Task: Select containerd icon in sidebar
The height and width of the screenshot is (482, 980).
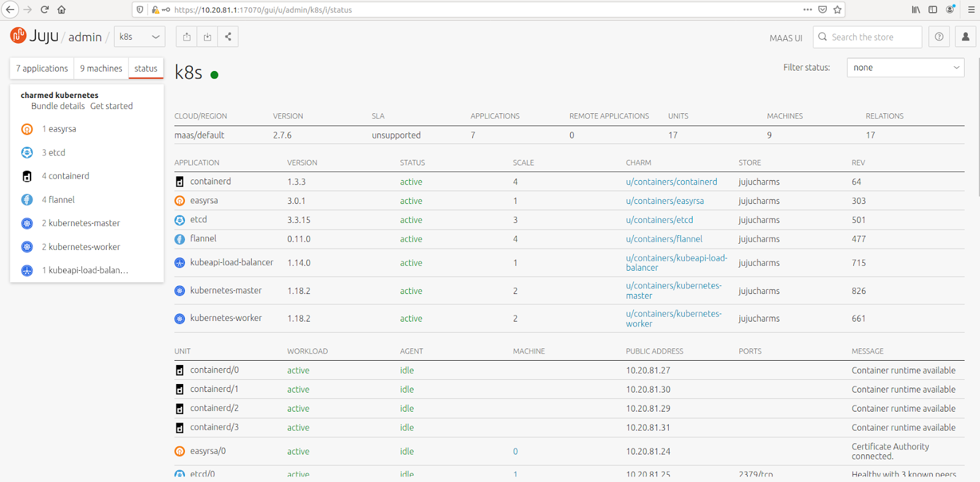Action: coord(27,176)
